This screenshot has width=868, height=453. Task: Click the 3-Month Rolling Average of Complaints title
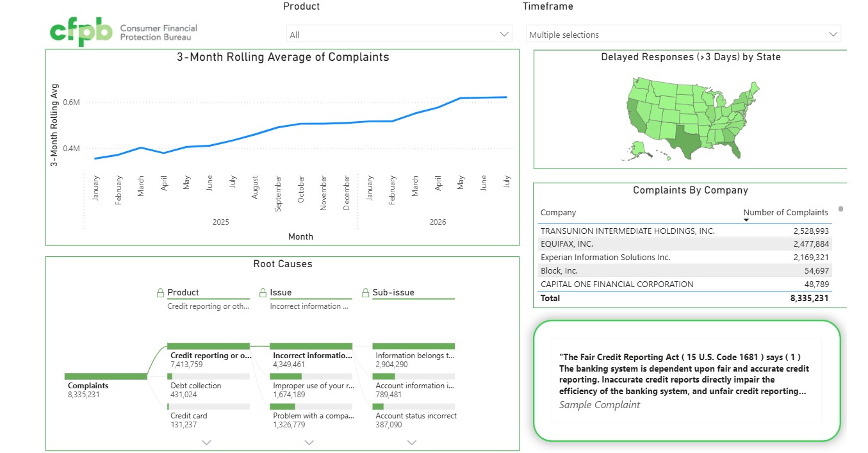(283, 57)
